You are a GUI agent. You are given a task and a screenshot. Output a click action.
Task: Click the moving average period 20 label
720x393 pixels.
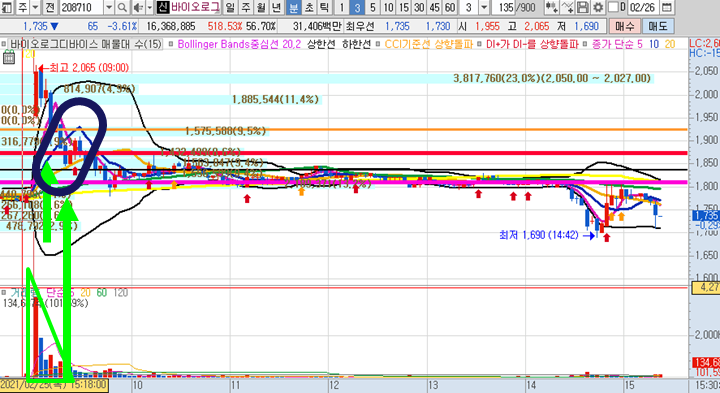pos(670,44)
